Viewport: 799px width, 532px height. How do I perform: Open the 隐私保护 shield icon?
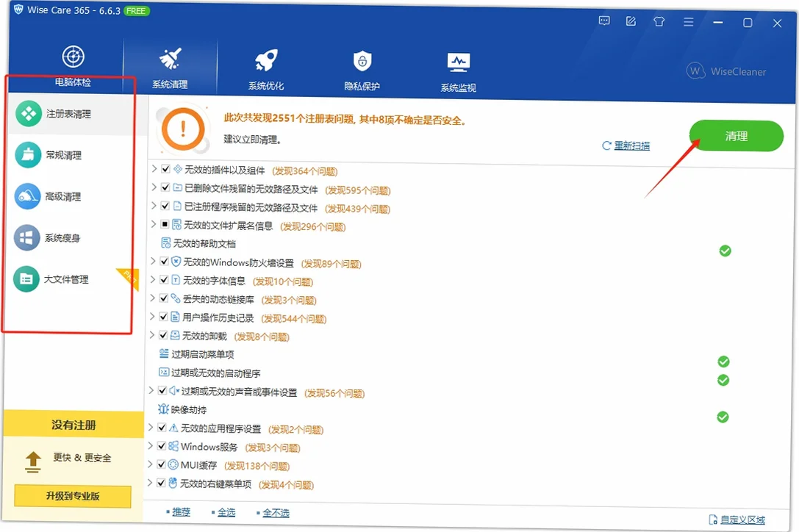click(362, 61)
